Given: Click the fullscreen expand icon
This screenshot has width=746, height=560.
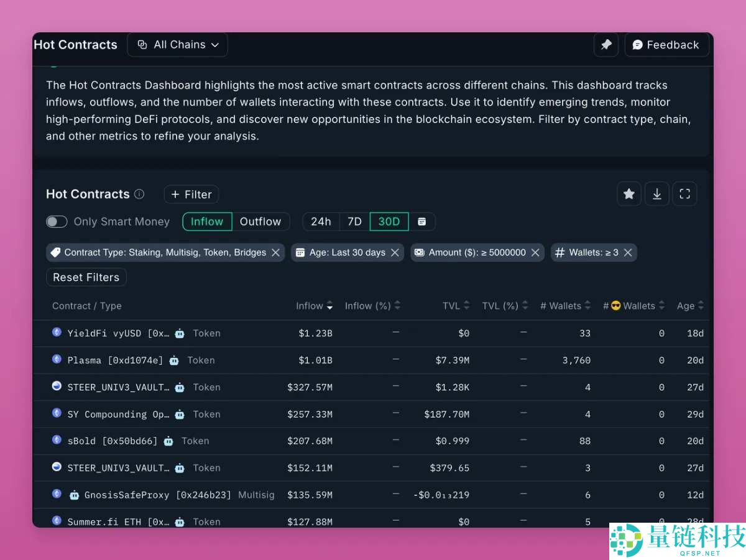Looking at the screenshot, I should tap(685, 194).
